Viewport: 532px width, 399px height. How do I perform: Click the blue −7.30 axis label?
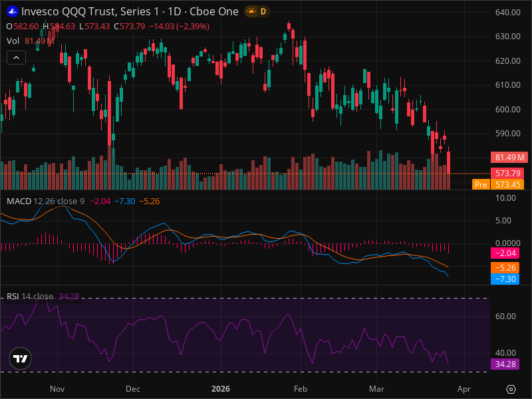(505, 279)
